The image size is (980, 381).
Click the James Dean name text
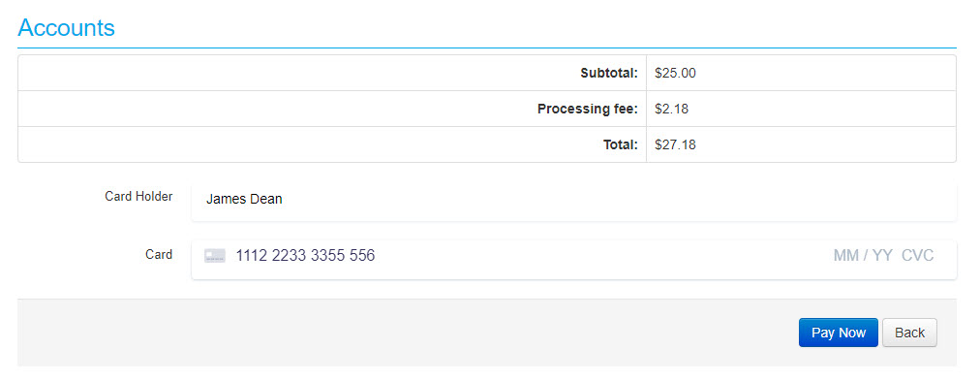tap(244, 200)
